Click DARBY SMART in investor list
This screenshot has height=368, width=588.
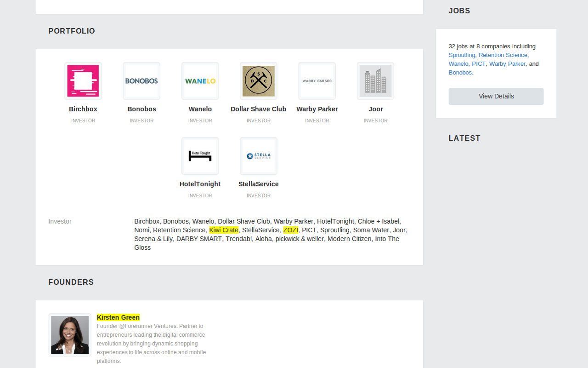click(199, 239)
